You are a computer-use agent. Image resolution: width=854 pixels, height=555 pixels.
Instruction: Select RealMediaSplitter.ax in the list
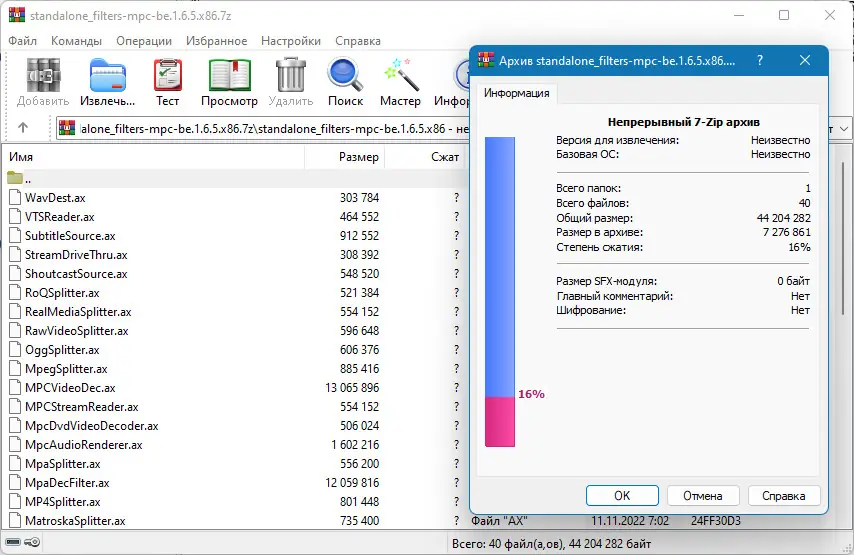[234, 312]
